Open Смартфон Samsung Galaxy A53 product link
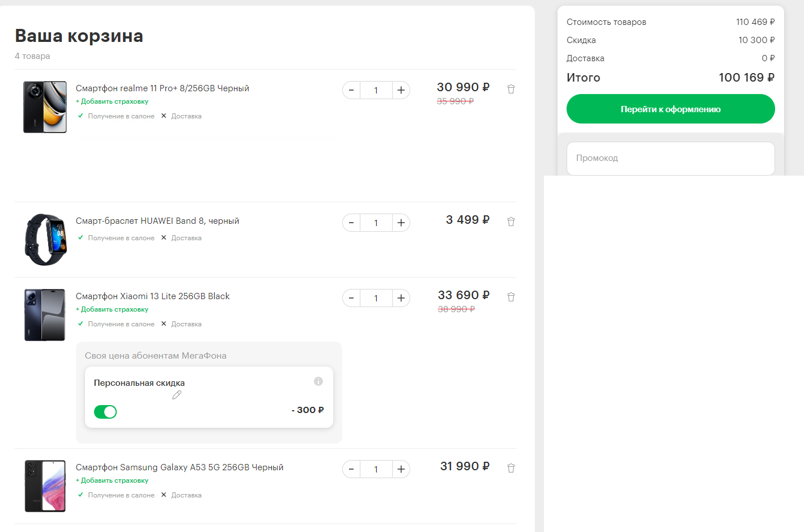 click(x=180, y=467)
